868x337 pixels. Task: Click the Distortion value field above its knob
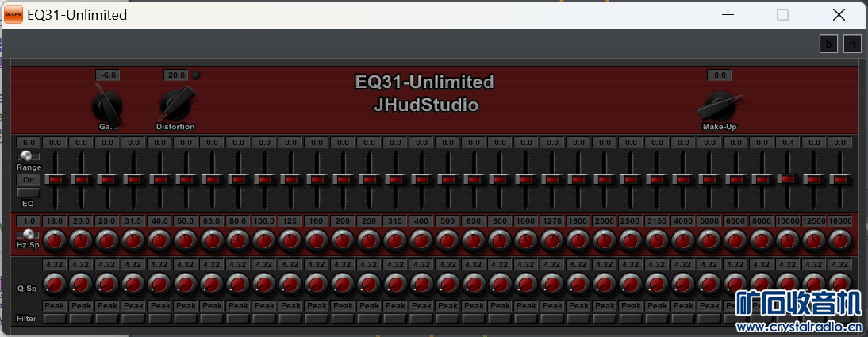coord(176,75)
